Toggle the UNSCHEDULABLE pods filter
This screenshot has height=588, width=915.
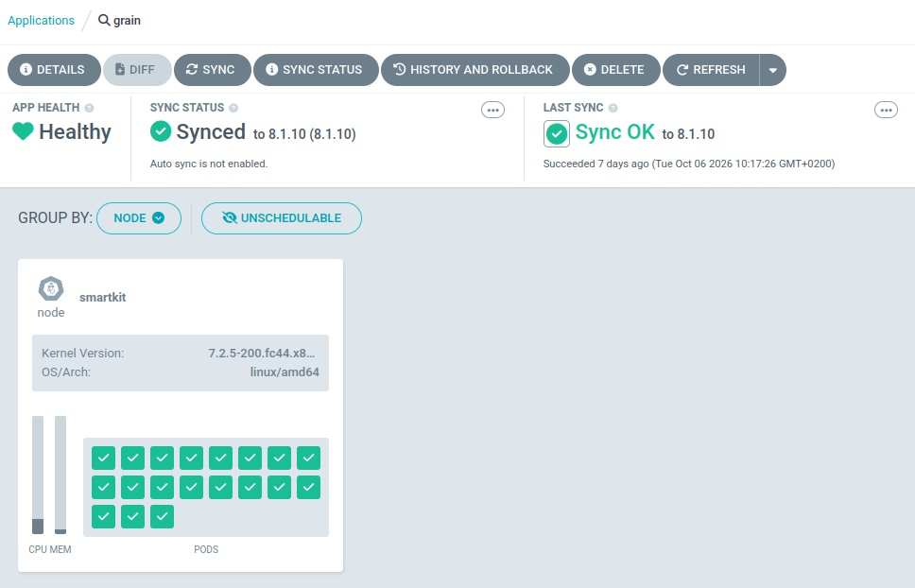[x=282, y=218]
